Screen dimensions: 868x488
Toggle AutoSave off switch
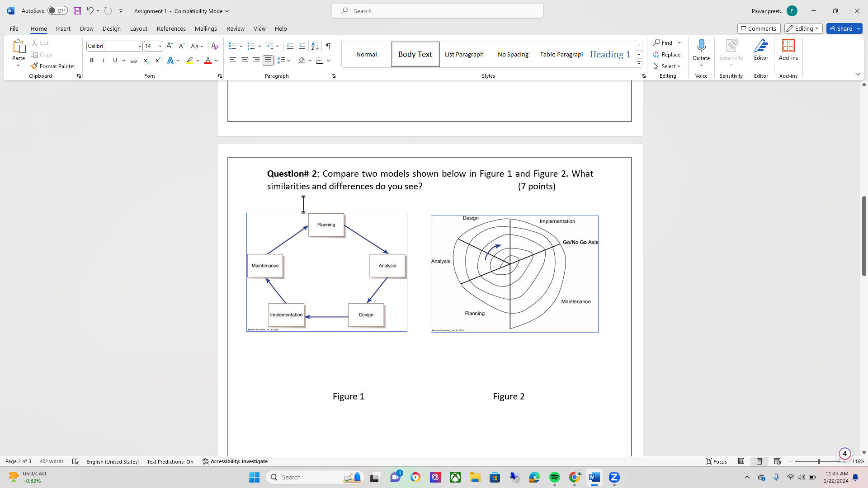pos(57,10)
